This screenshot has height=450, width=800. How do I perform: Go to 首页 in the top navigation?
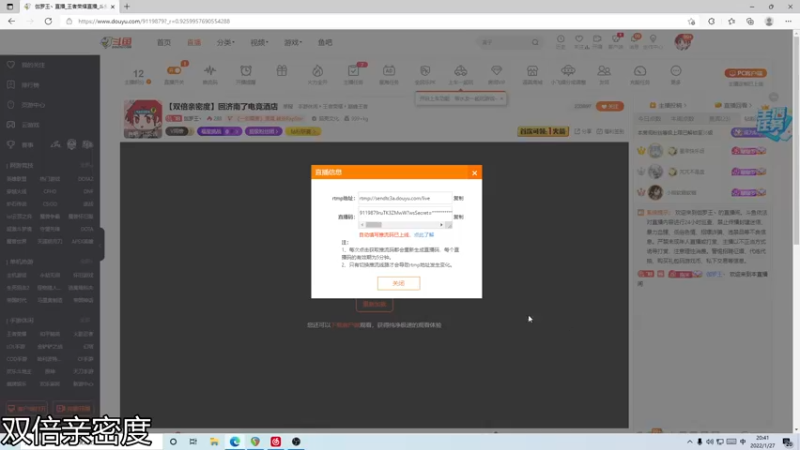point(164,42)
